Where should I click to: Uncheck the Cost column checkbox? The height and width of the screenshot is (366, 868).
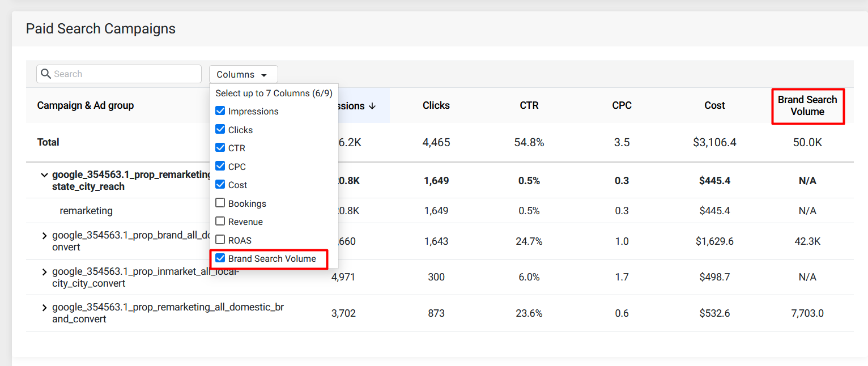[x=220, y=185]
